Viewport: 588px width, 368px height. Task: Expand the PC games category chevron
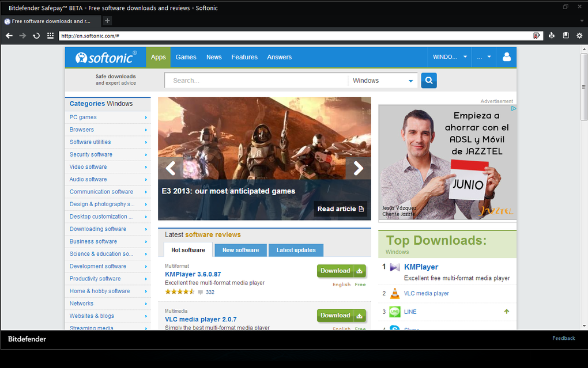[x=146, y=117]
